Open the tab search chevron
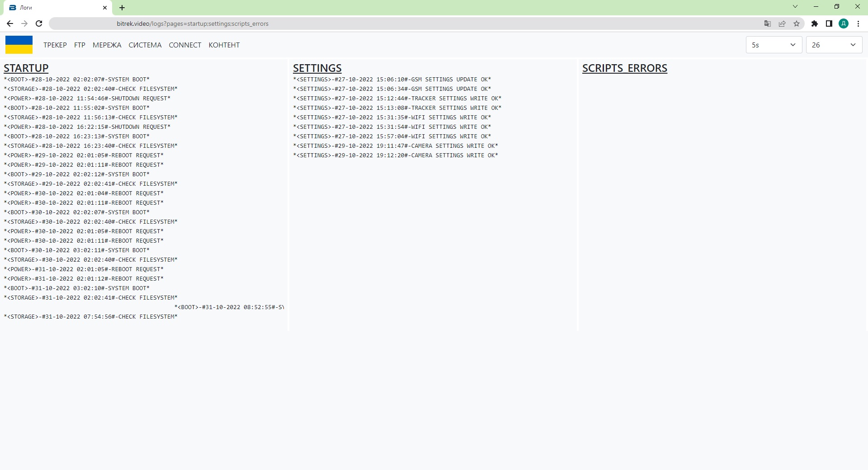 coord(795,7)
